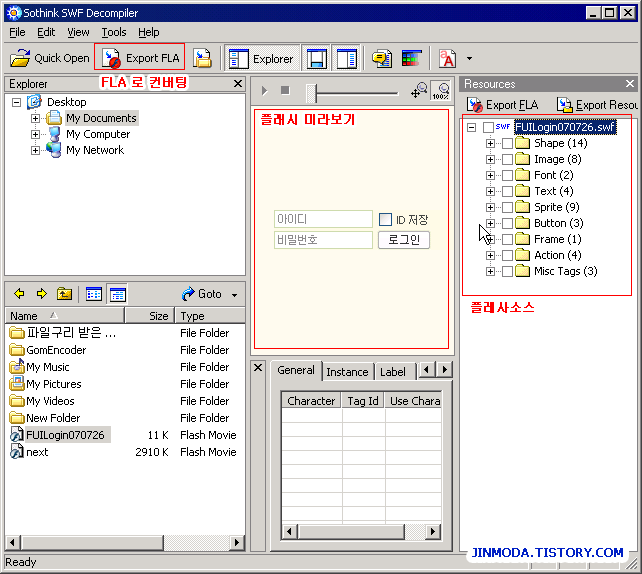Image resolution: width=642 pixels, height=574 pixels.
Task: Toggle the movie preview panel icon
Action: (x=316, y=59)
